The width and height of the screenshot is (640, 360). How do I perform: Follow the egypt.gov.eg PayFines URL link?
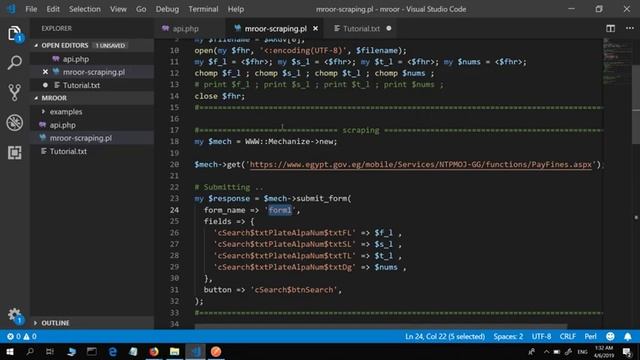click(421, 164)
